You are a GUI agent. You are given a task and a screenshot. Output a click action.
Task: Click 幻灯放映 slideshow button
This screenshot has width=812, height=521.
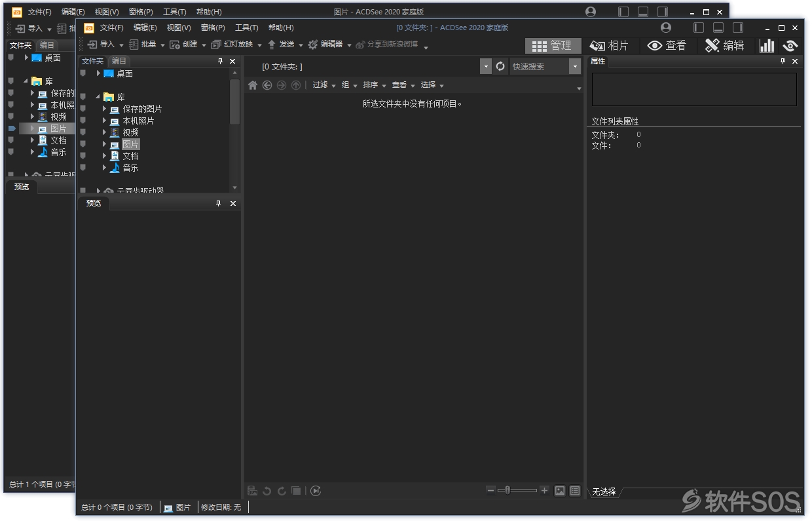pos(232,45)
